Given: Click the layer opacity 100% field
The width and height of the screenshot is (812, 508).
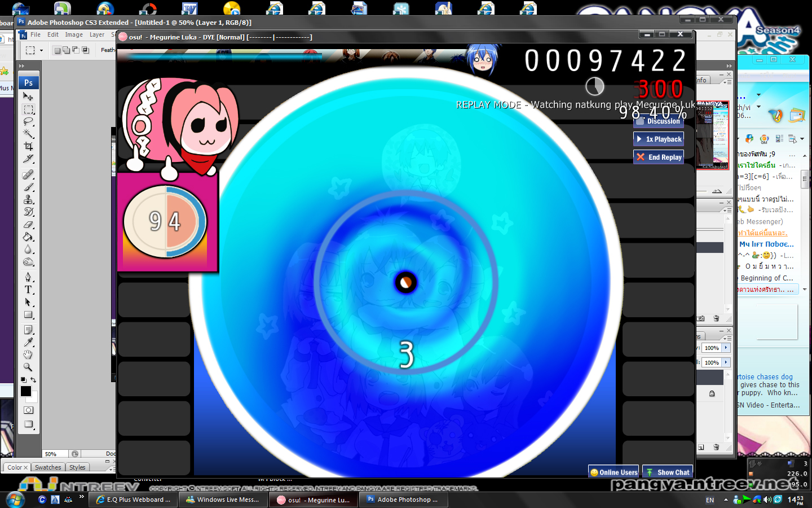Looking at the screenshot, I should click(x=712, y=348).
